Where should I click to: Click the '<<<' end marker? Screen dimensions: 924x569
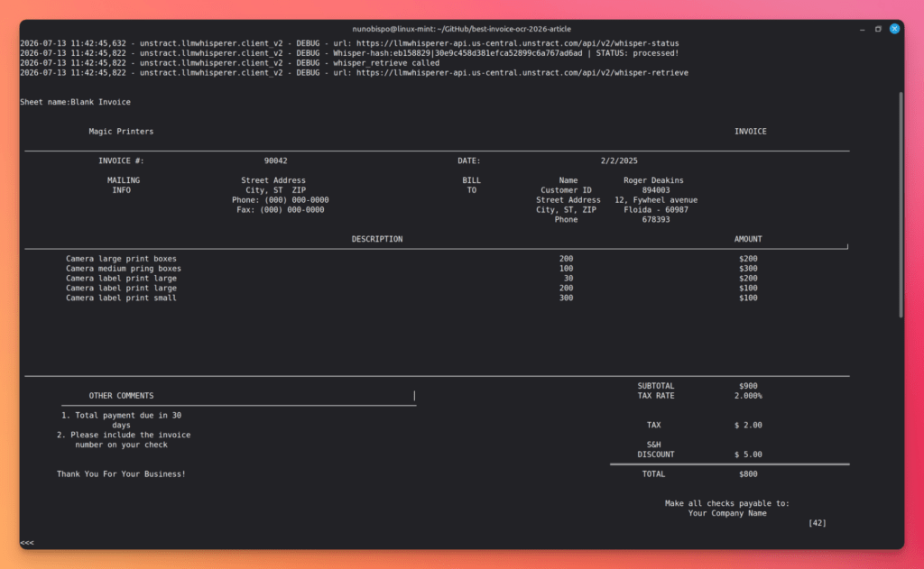[27, 543]
